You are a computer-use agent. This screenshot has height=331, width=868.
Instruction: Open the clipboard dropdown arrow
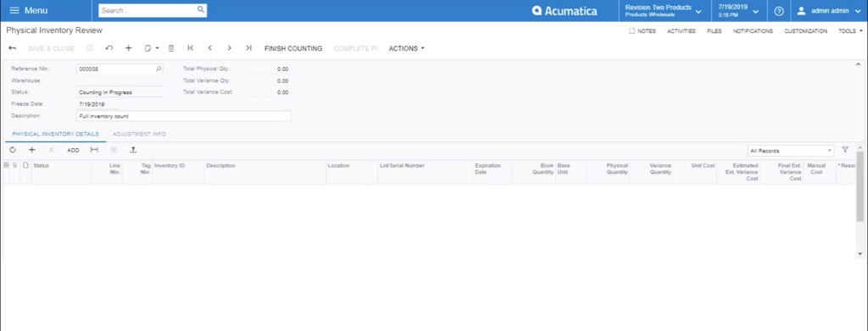157,48
